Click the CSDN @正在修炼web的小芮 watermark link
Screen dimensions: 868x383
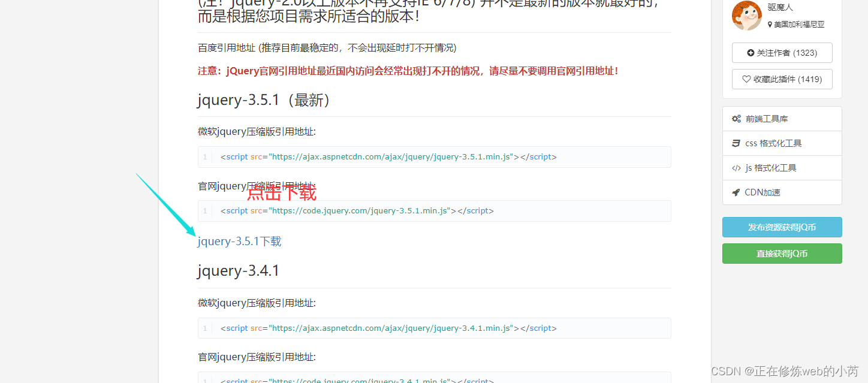tap(783, 372)
